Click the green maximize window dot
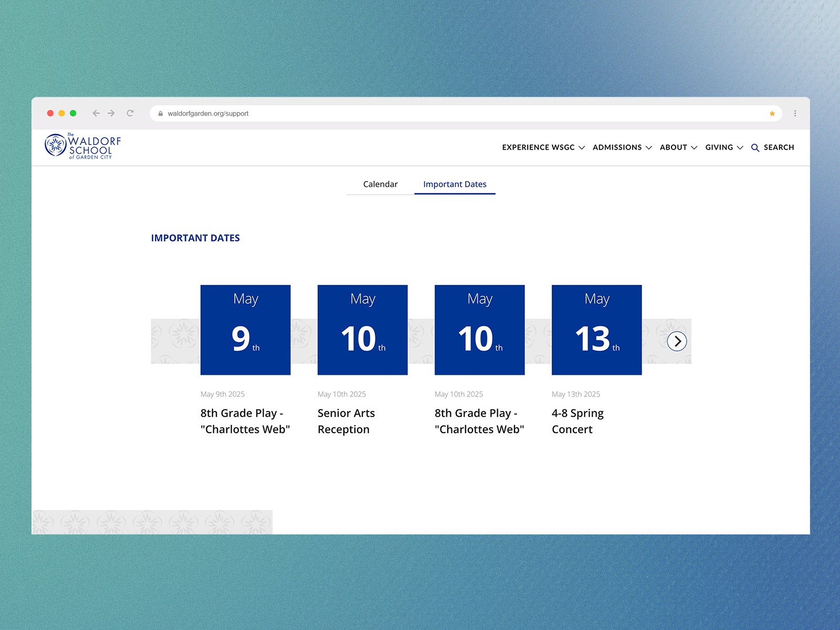The width and height of the screenshot is (840, 630). pos(73,113)
